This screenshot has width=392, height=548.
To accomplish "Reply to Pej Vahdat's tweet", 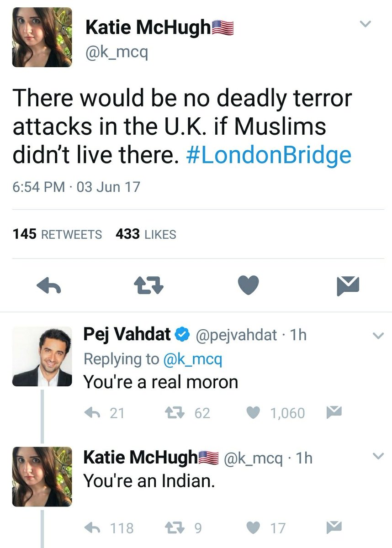I will pos(93,413).
